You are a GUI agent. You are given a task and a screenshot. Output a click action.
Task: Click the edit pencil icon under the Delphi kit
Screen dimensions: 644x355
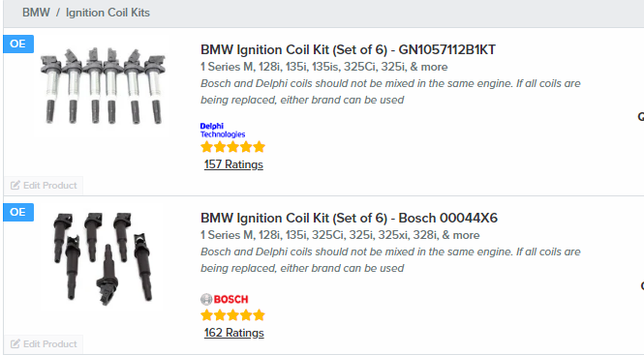15,186
